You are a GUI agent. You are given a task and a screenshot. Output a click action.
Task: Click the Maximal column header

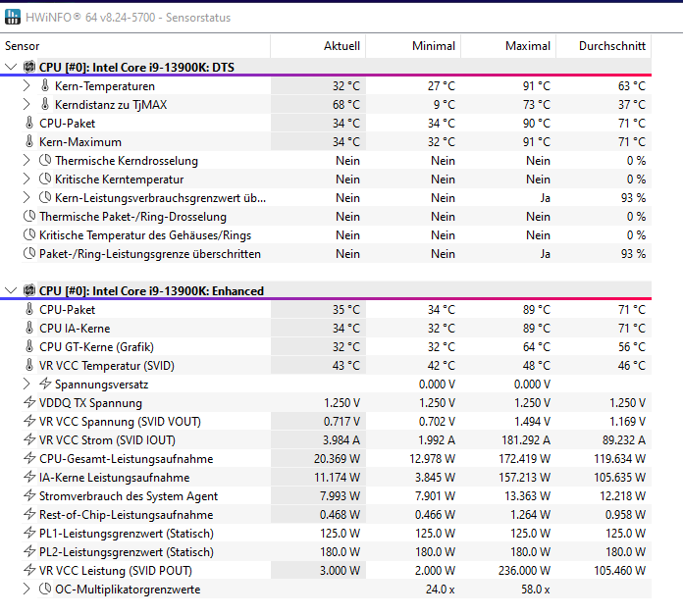[508, 46]
